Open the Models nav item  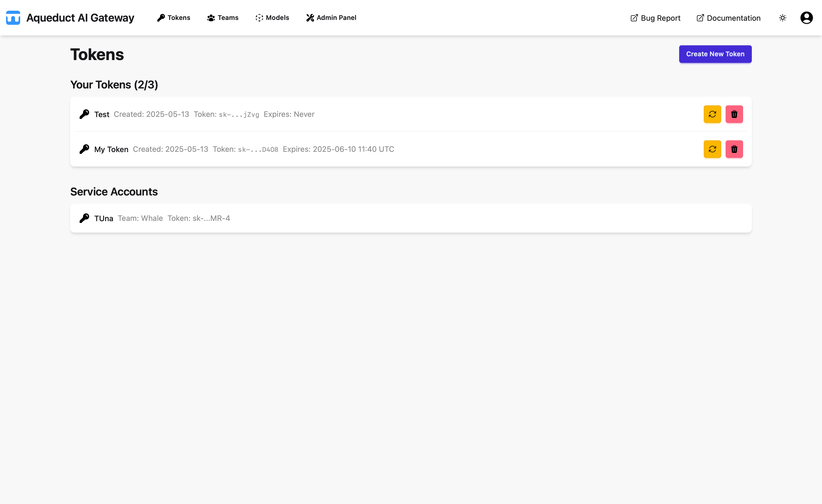tap(272, 18)
